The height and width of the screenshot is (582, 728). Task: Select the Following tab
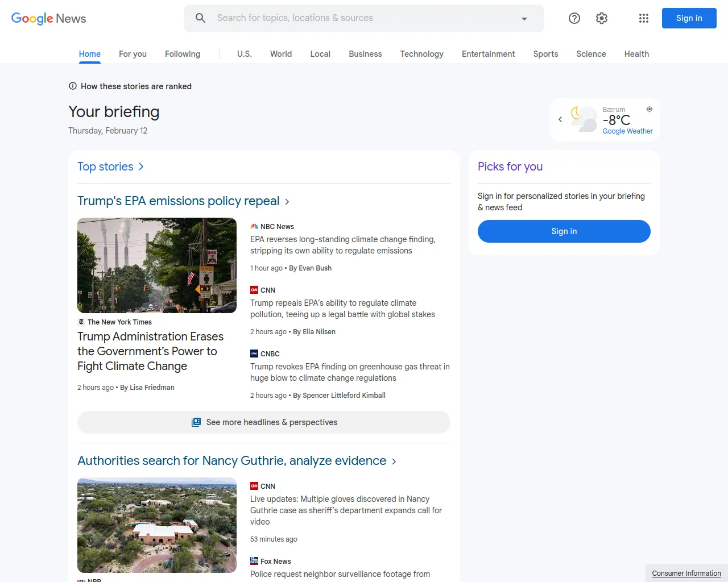pyautogui.click(x=182, y=54)
